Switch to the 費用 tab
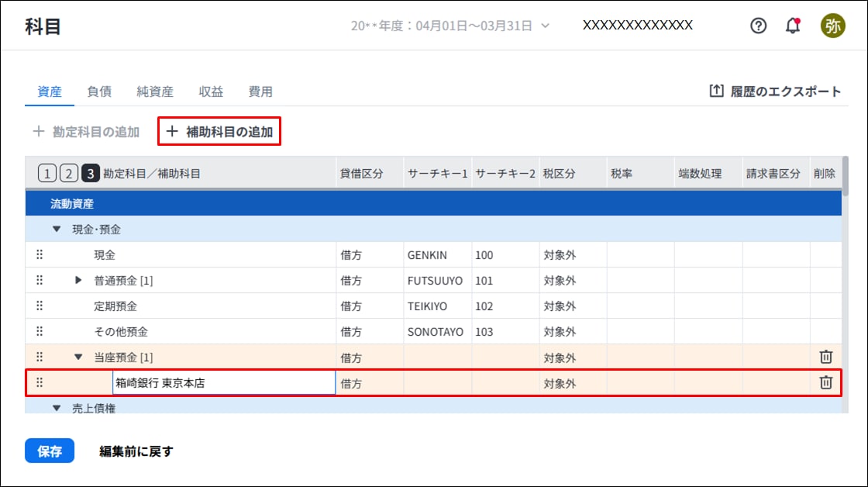The image size is (868, 487). tap(260, 92)
